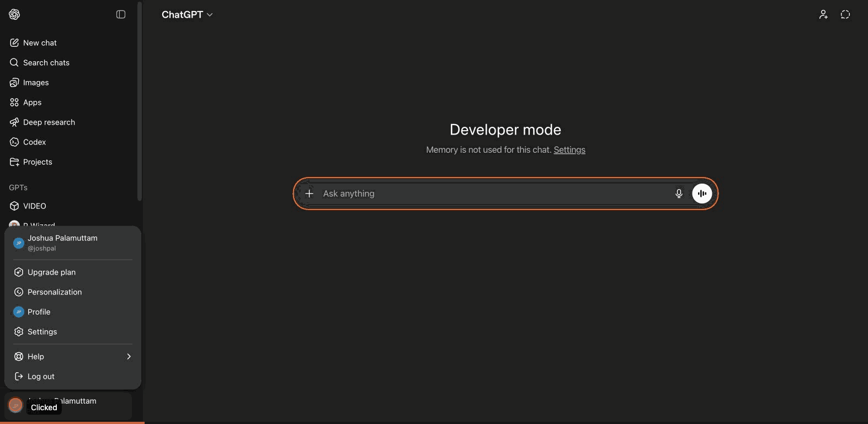Viewport: 868px width, 424px height.
Task: Click the add people icon
Action: tap(823, 14)
